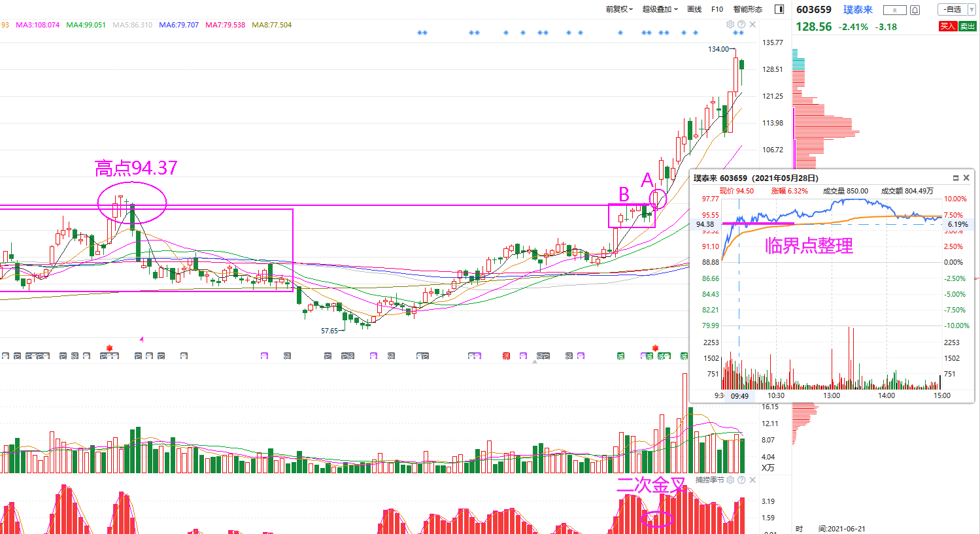The image size is (980, 534).
Task: Click the bell price alert icon
Action: point(915,10)
